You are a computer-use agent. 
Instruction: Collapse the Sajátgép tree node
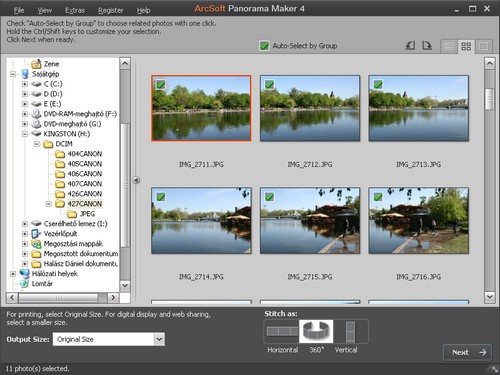[x=13, y=74]
